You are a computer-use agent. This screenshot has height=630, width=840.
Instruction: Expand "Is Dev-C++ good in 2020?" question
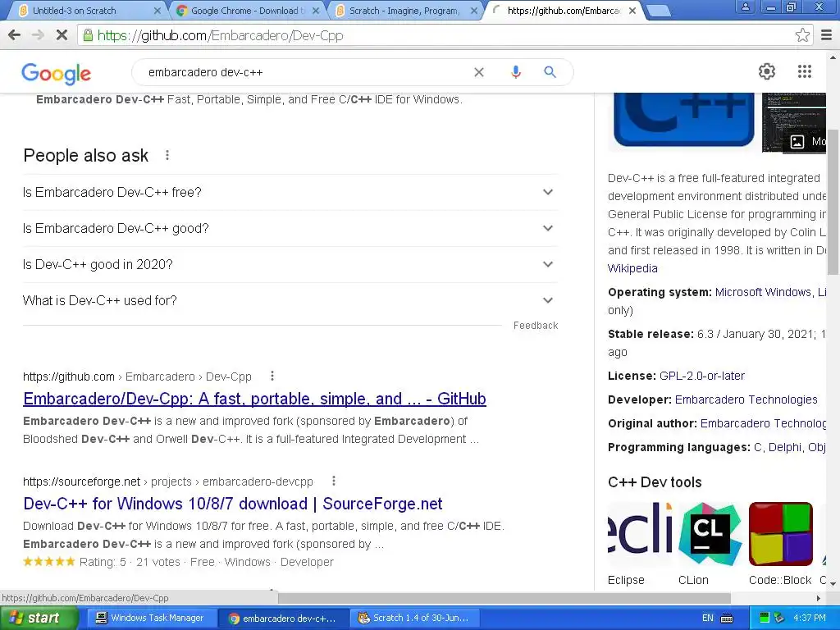(290, 265)
